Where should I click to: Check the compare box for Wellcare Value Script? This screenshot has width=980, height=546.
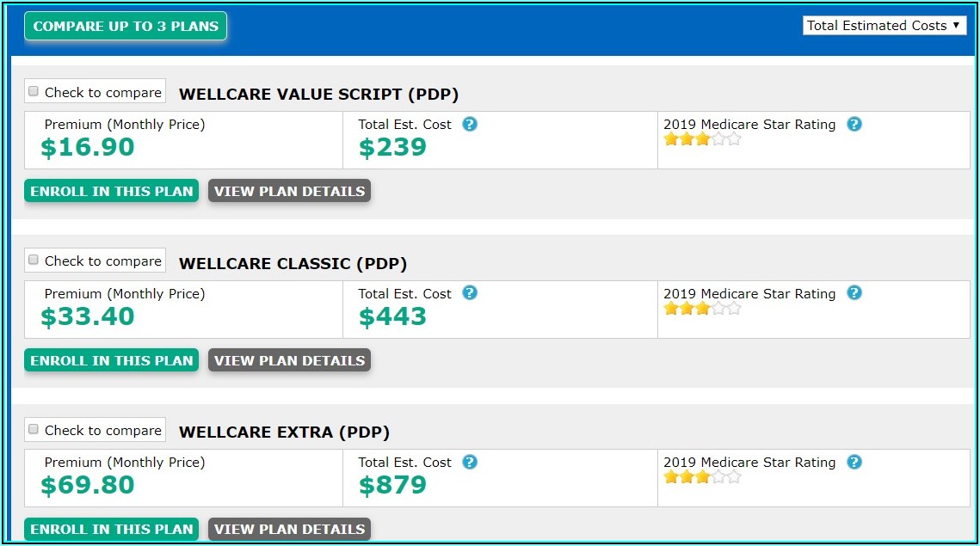point(34,91)
